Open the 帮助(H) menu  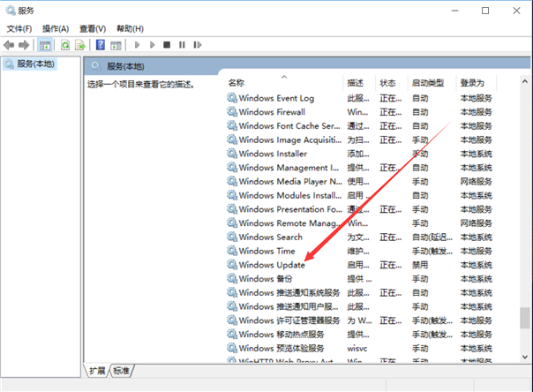click(130, 29)
